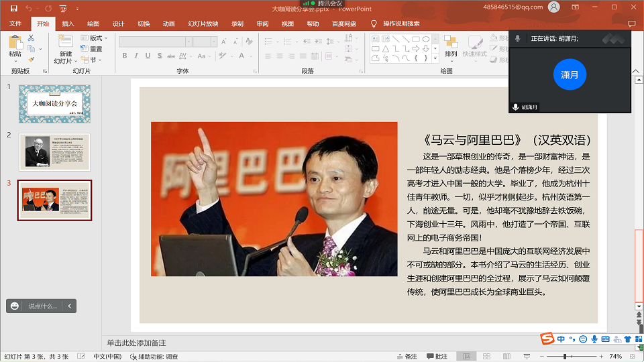Start Slide Show from status bar icon

[527, 356]
